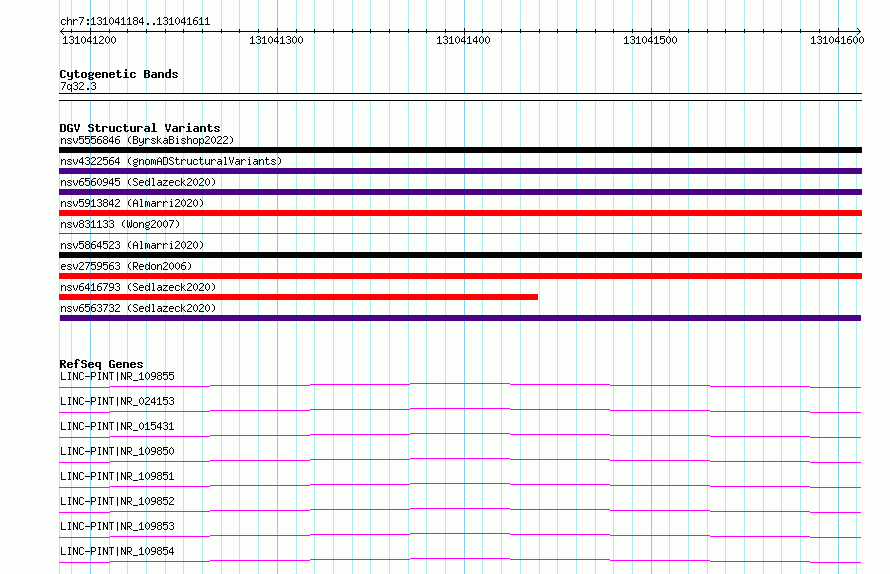Click ruler position 131041500
Viewport: 890px width, 574px height.
(x=650, y=40)
